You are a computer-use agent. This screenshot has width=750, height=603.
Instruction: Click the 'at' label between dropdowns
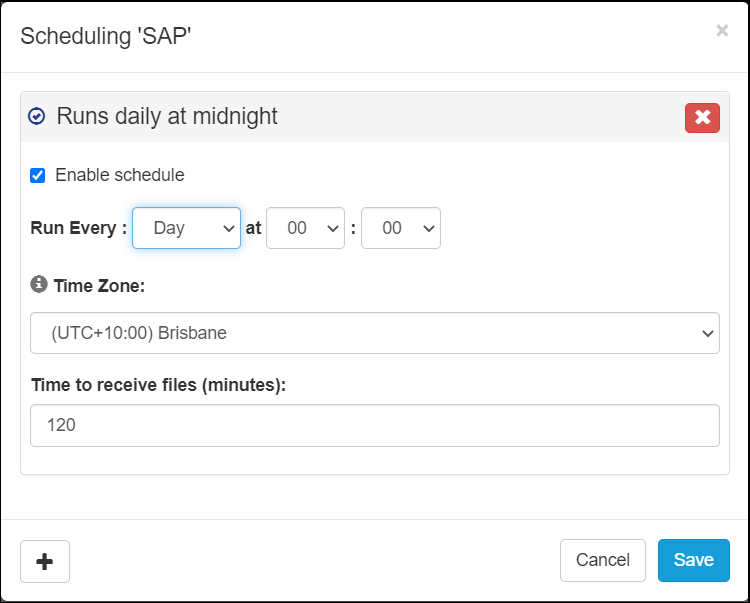tap(253, 228)
